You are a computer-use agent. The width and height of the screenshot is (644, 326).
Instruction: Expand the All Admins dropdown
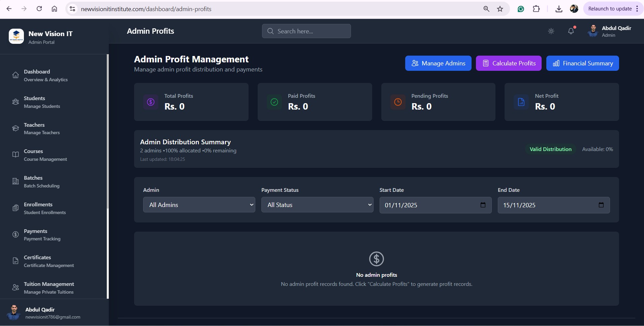coord(199,205)
